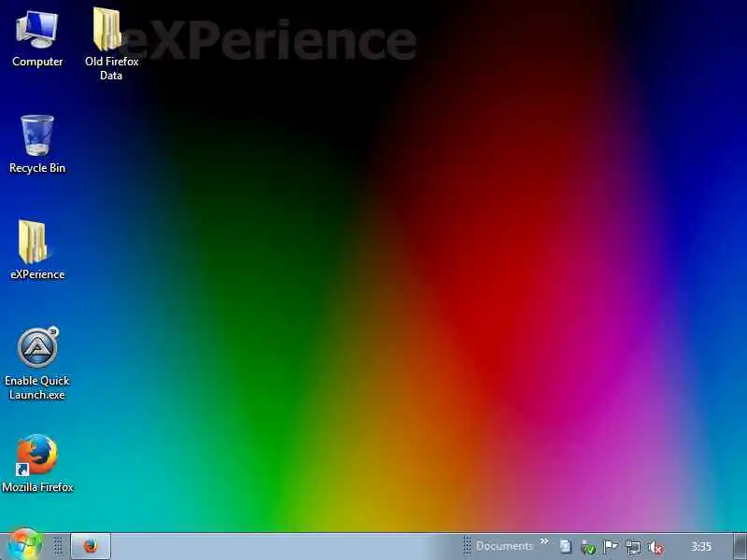Expand the Documents toolbar chevron

[544, 541]
